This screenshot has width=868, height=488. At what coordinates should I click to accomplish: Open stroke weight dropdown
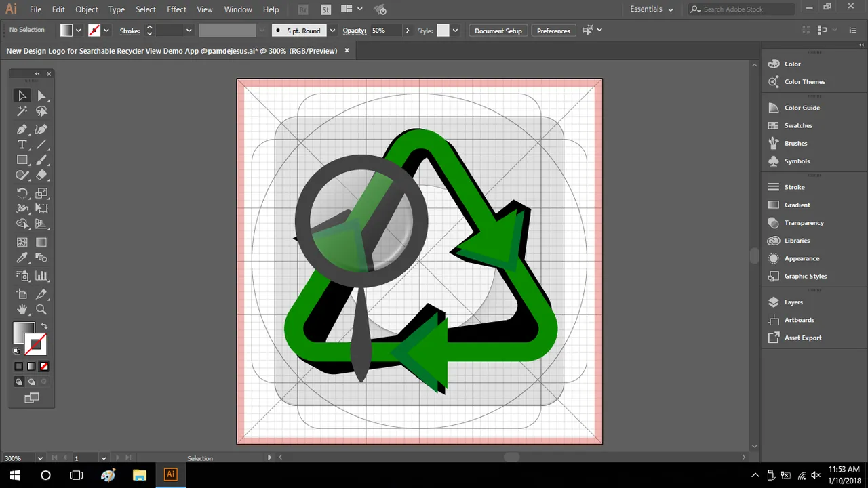click(189, 30)
